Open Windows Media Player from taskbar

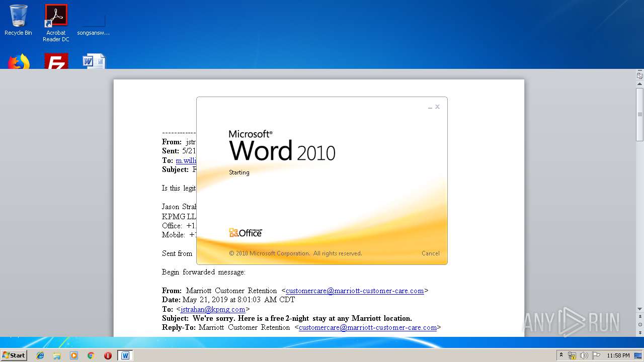click(x=74, y=355)
